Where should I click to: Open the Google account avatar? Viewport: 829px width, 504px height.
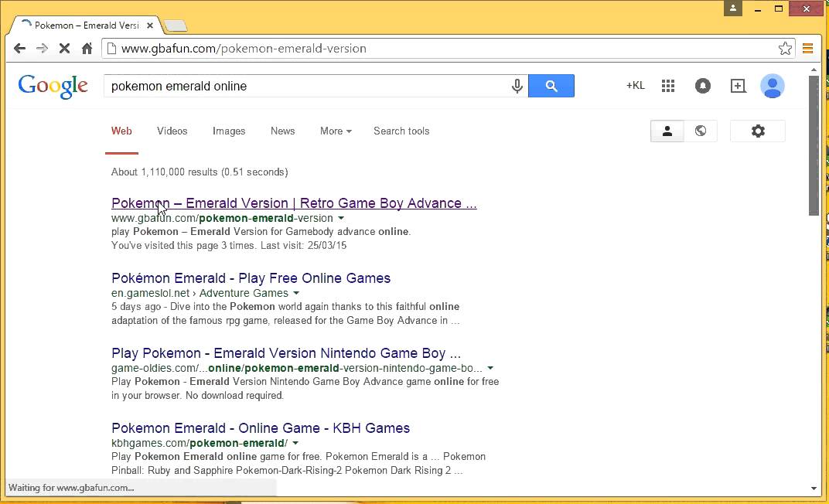(772, 86)
